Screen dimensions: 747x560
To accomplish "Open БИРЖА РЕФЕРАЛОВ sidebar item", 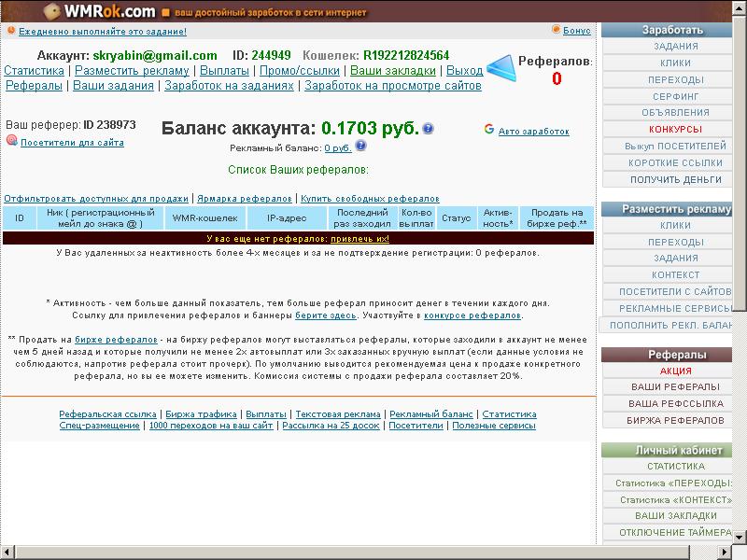I will (x=668, y=420).
